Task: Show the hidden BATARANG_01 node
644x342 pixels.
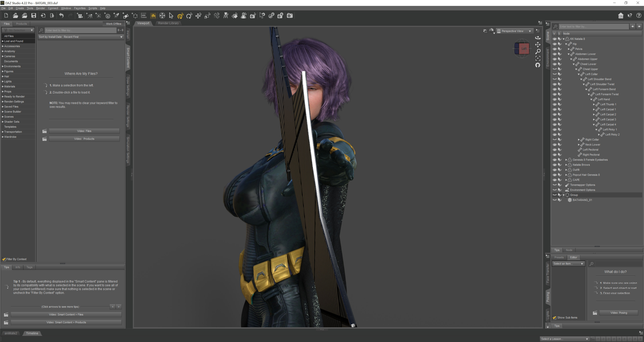Action: click(554, 200)
